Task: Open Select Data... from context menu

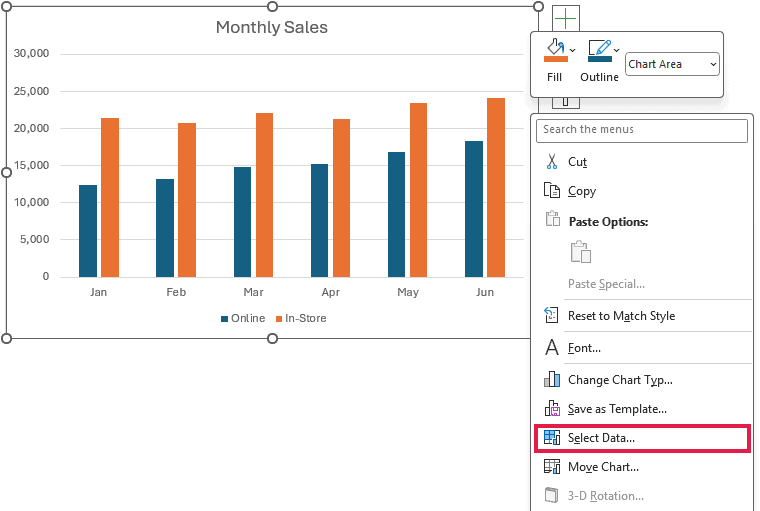Action: tap(642, 438)
